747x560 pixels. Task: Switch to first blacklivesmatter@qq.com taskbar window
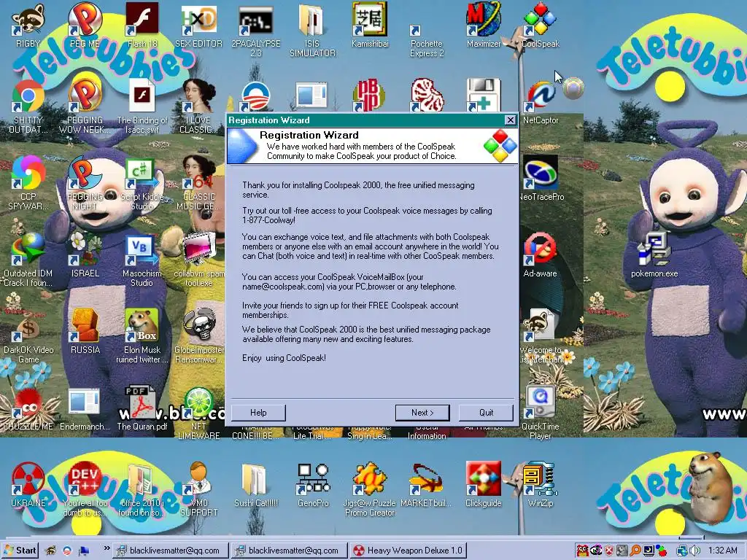[169, 551]
